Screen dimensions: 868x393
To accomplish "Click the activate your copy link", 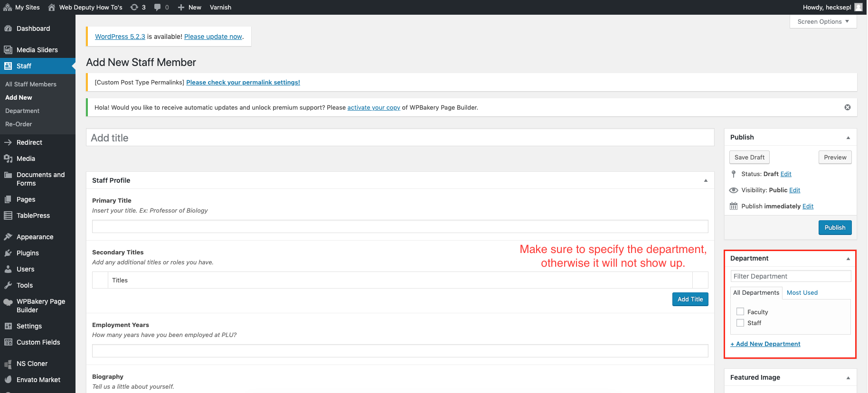I will coord(374,108).
